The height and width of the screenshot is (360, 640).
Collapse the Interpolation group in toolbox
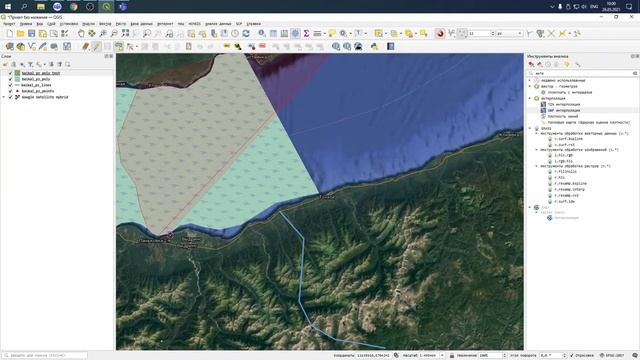530,98
